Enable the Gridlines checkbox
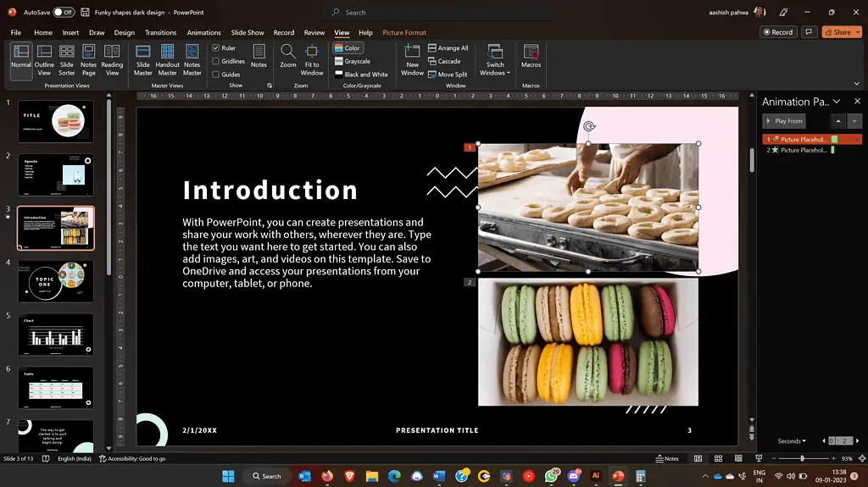Image resolution: width=868 pixels, height=487 pixels. [x=216, y=61]
